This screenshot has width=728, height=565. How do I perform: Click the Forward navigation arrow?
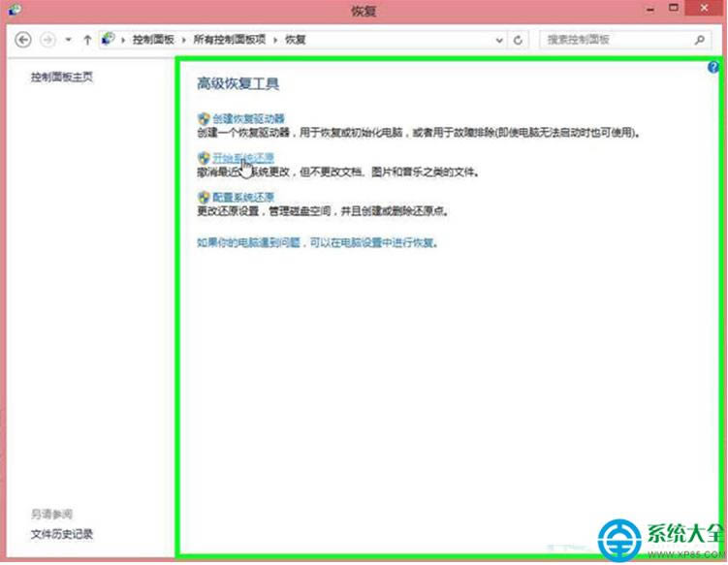coord(47,40)
